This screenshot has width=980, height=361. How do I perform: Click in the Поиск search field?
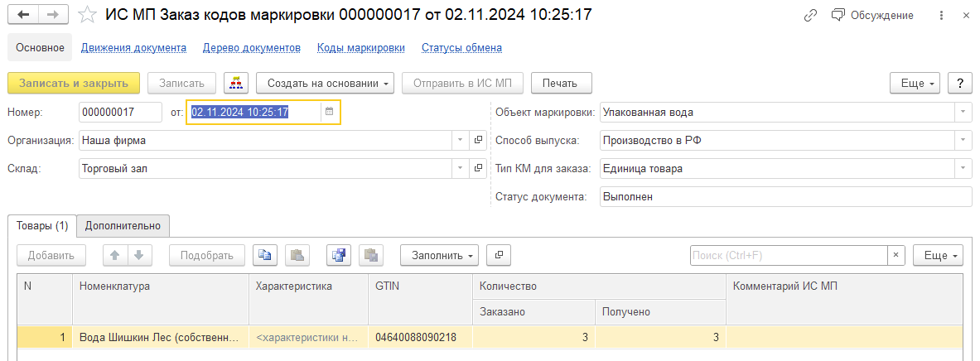pyautogui.click(x=787, y=255)
